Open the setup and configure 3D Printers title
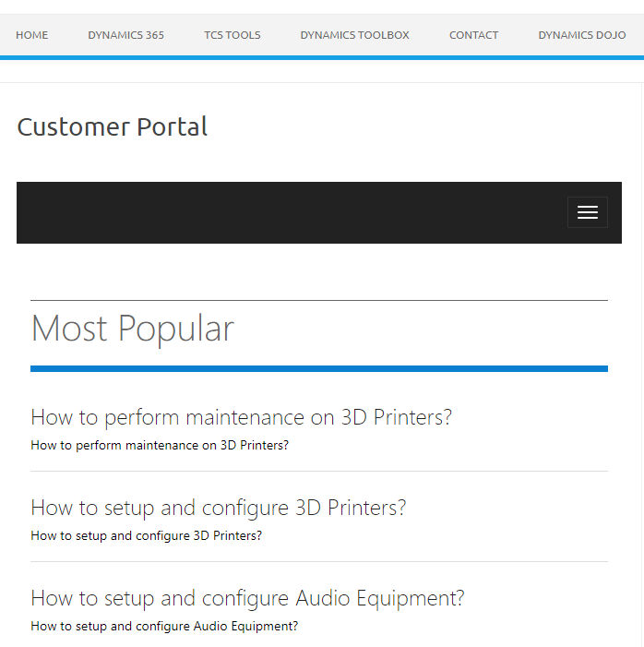This screenshot has height=647, width=644. tap(219, 508)
